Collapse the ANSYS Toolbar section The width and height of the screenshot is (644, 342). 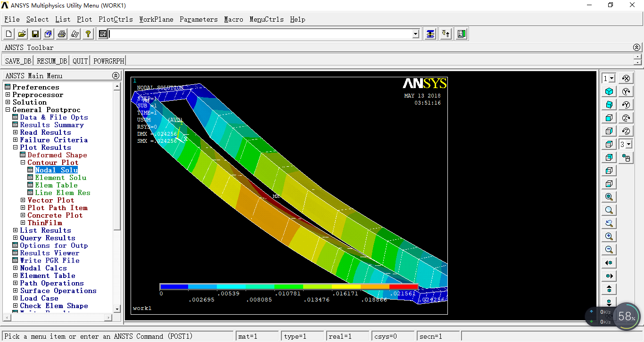pyautogui.click(x=637, y=48)
